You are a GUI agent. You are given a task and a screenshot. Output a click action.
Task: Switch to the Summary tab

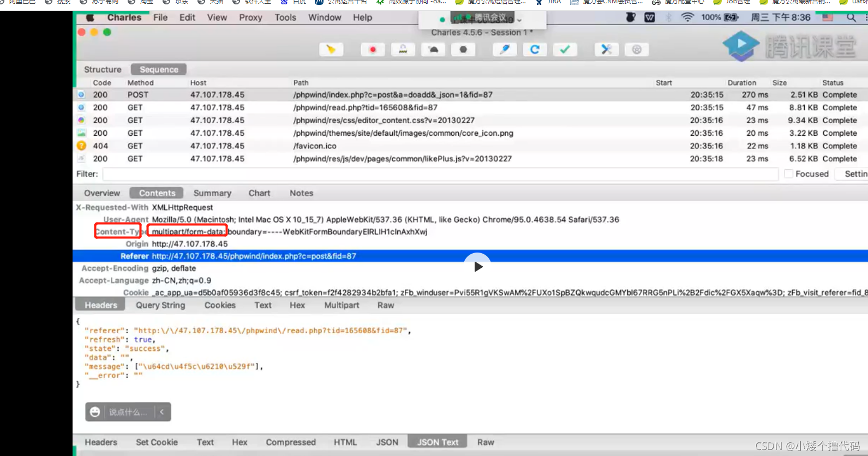tap(212, 193)
